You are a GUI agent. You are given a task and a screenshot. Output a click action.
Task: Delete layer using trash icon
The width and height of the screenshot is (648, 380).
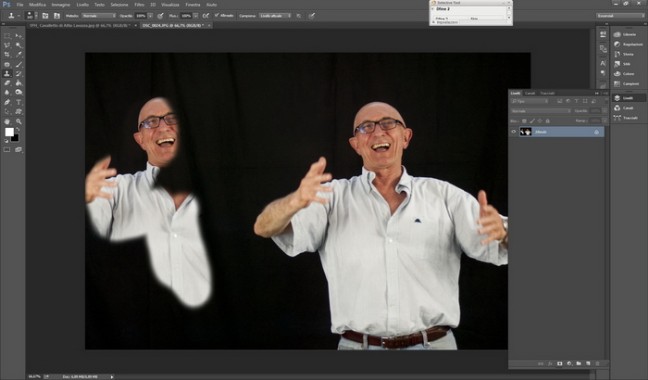click(x=597, y=363)
